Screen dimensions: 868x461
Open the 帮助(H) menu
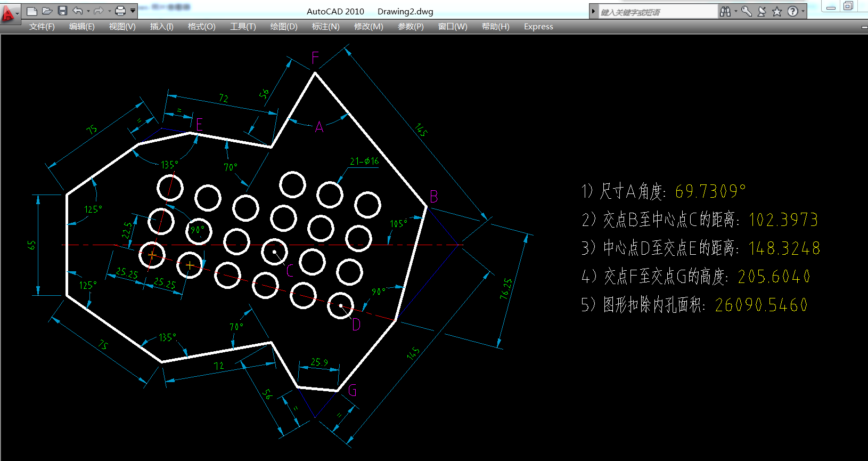496,27
